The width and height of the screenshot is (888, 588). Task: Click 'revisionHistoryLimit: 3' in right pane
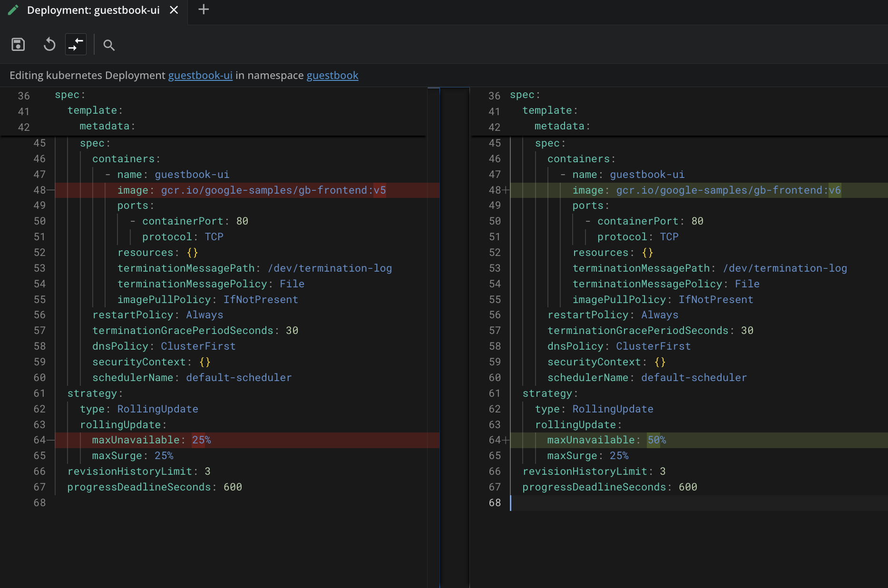click(x=594, y=471)
